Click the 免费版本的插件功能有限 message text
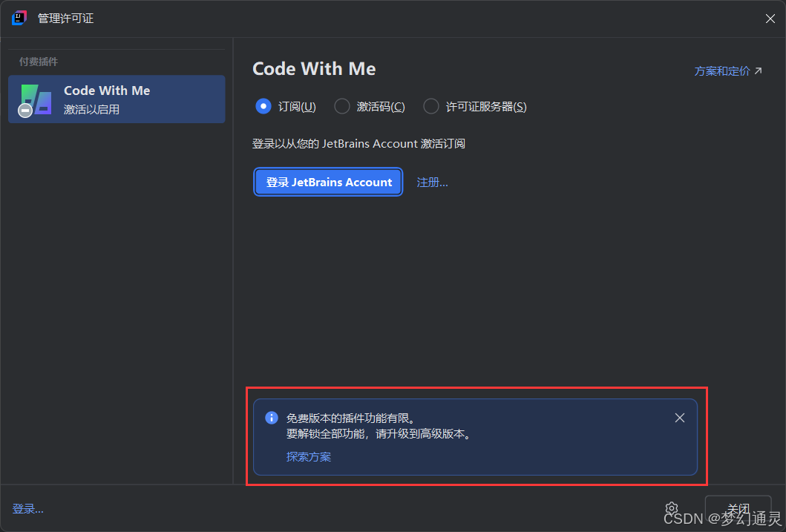Viewport: 786px width, 532px height. 351,418
